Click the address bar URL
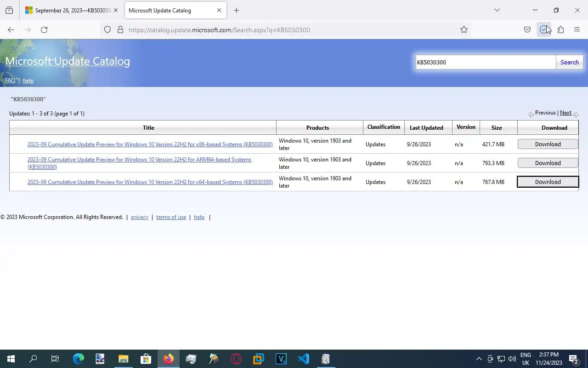588x368 pixels. point(219,30)
